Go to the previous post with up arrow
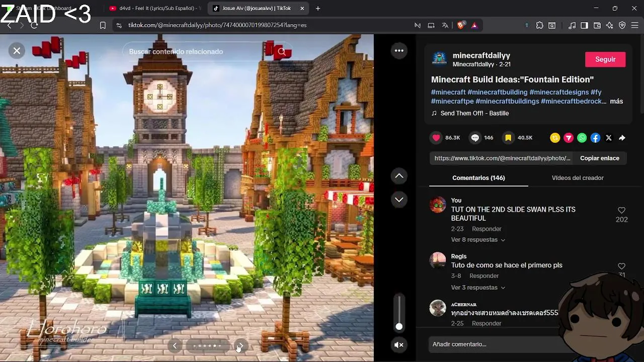Screen dimensions: 644x362 point(399,176)
